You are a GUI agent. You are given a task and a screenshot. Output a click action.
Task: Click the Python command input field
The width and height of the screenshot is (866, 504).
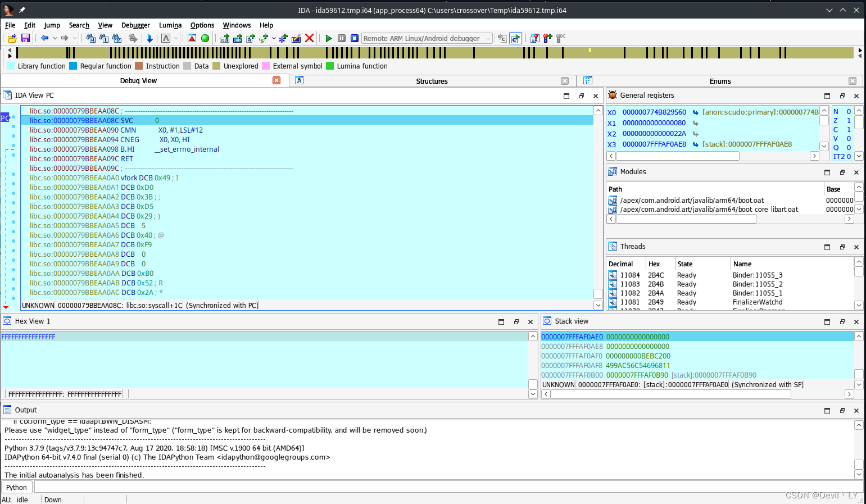coord(448,487)
